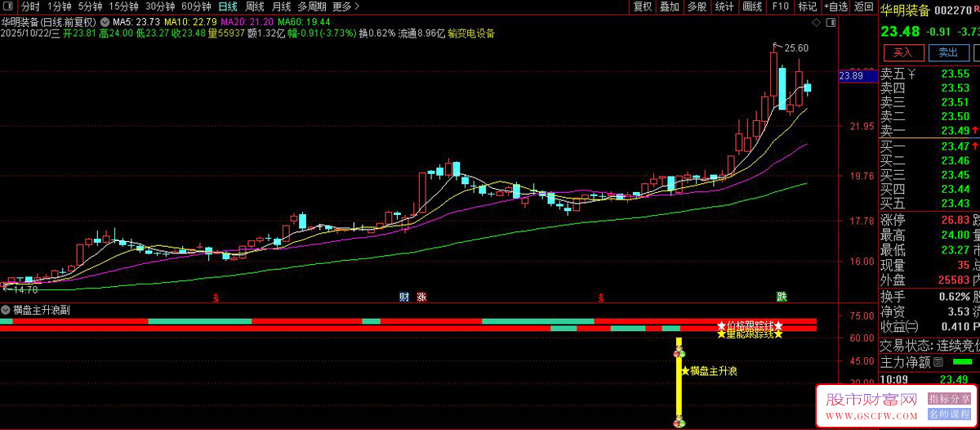Viewport: 980px width, 430px height.
Task: Click the 换手 value 0.62%
Action: pyautogui.click(x=955, y=296)
